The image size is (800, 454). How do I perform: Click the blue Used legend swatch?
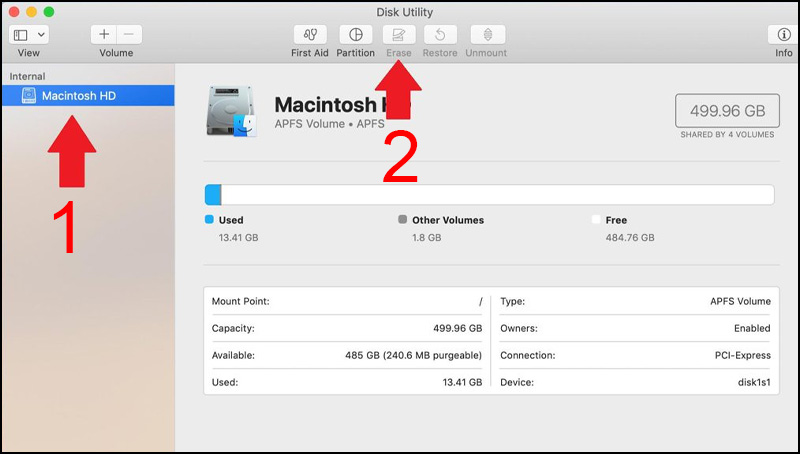[209, 219]
